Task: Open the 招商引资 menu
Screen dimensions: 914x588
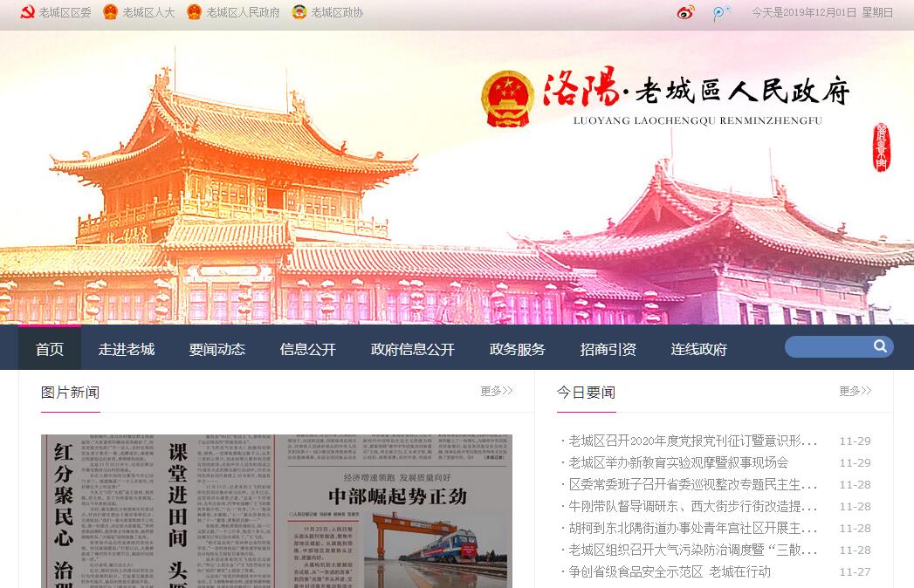Action: [608, 349]
